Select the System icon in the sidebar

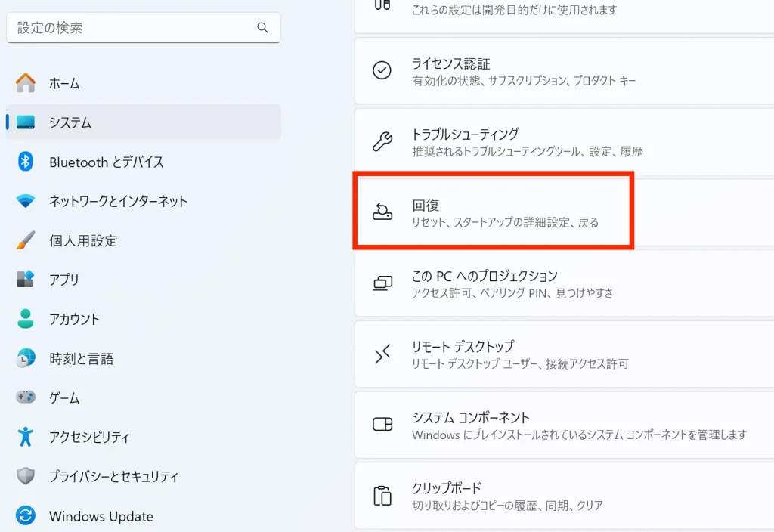tap(26, 122)
